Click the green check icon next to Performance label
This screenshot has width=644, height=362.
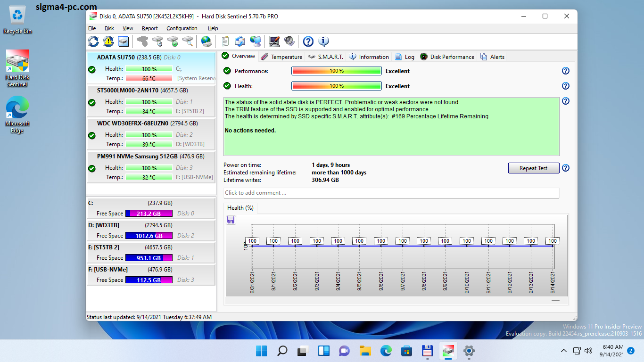click(227, 71)
